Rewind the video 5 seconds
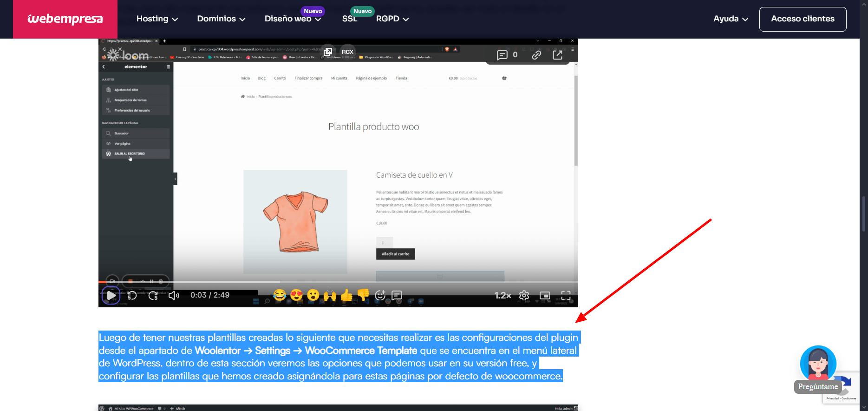The image size is (868, 411). tap(132, 295)
